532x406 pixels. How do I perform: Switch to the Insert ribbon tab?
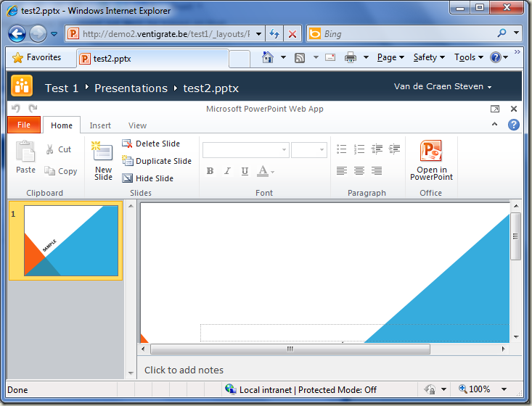pos(100,125)
